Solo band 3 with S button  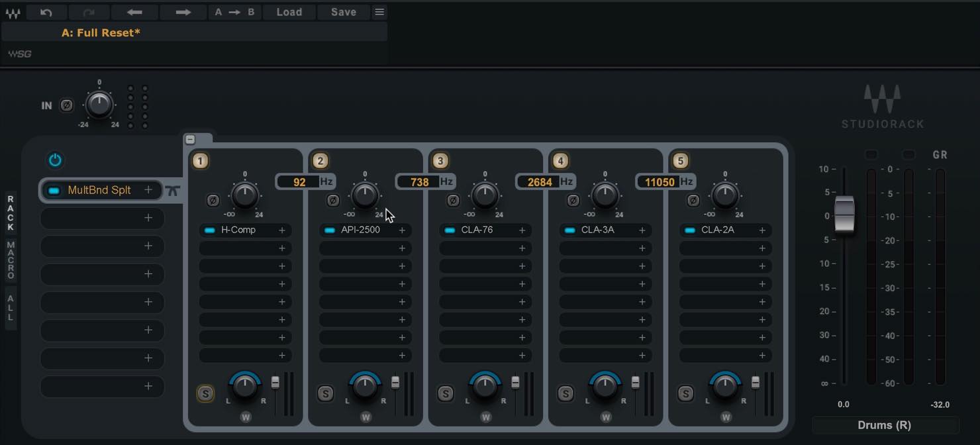(445, 394)
